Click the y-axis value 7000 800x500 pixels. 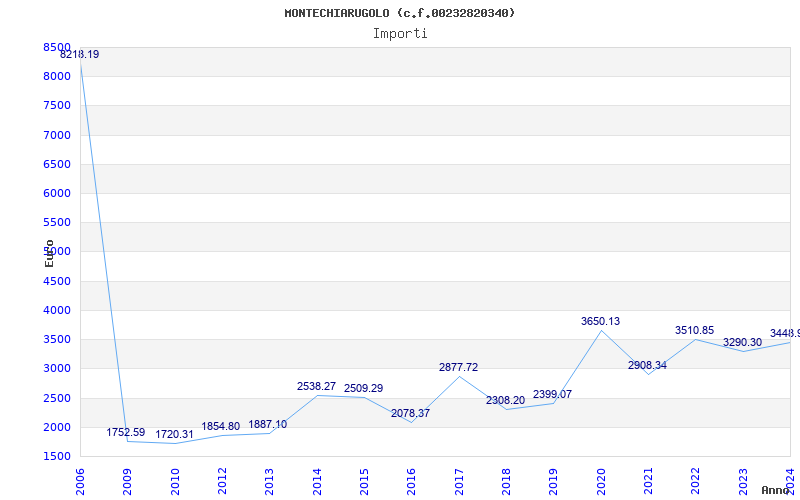(57, 135)
